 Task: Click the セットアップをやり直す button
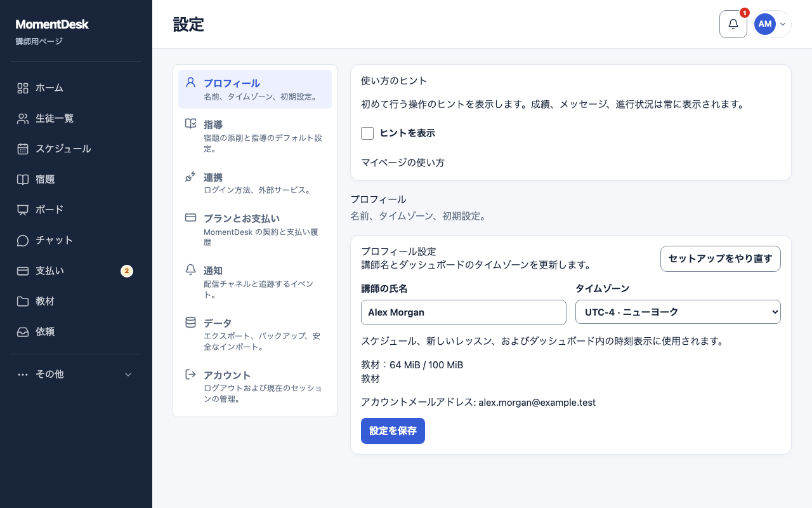click(x=721, y=259)
